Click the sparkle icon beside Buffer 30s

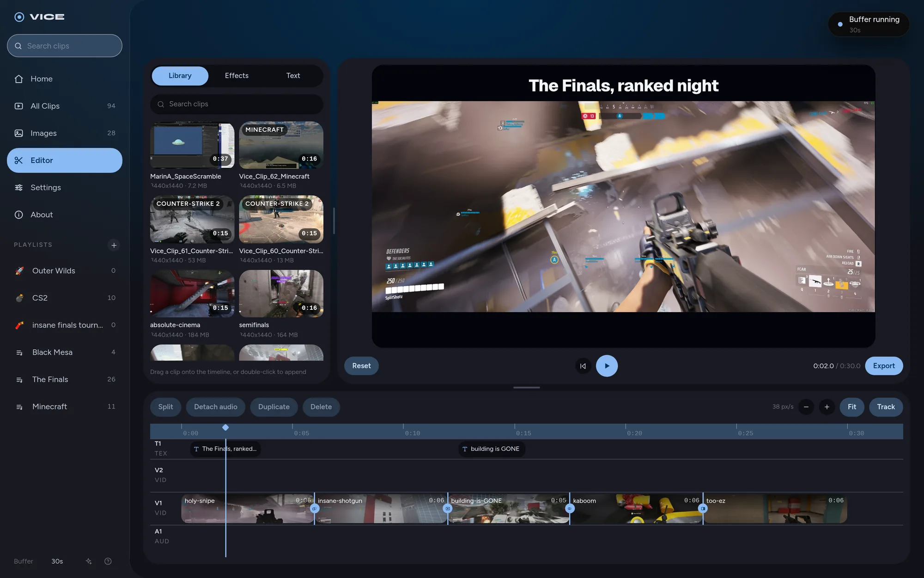coord(89,561)
